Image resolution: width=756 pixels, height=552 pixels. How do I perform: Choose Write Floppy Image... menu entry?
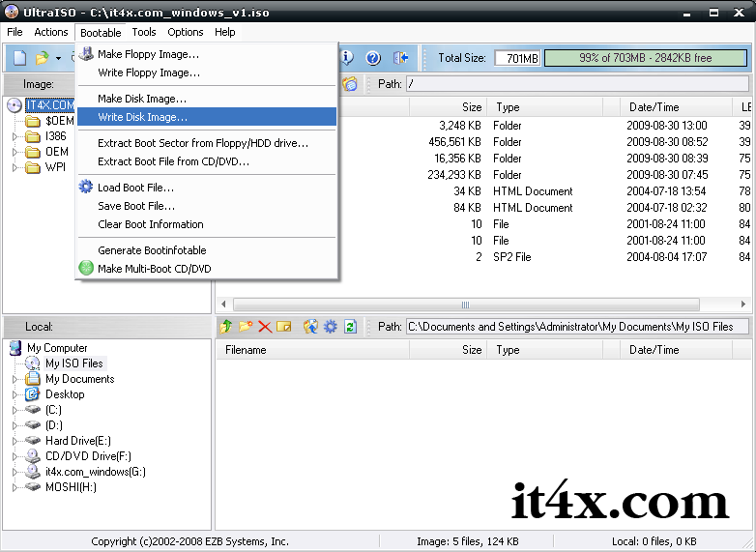[x=207, y=73]
